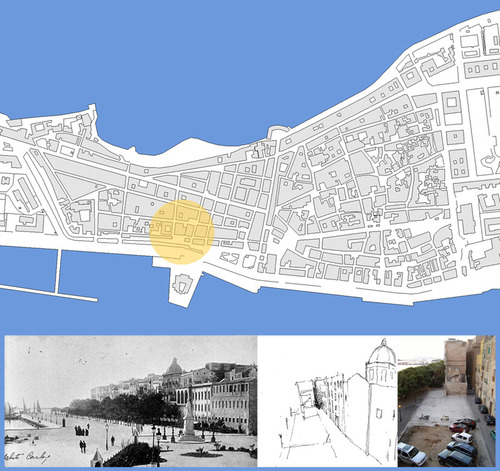Click the yellow highlighted circle on the map
This screenshot has width=500, height=471.
[182, 232]
